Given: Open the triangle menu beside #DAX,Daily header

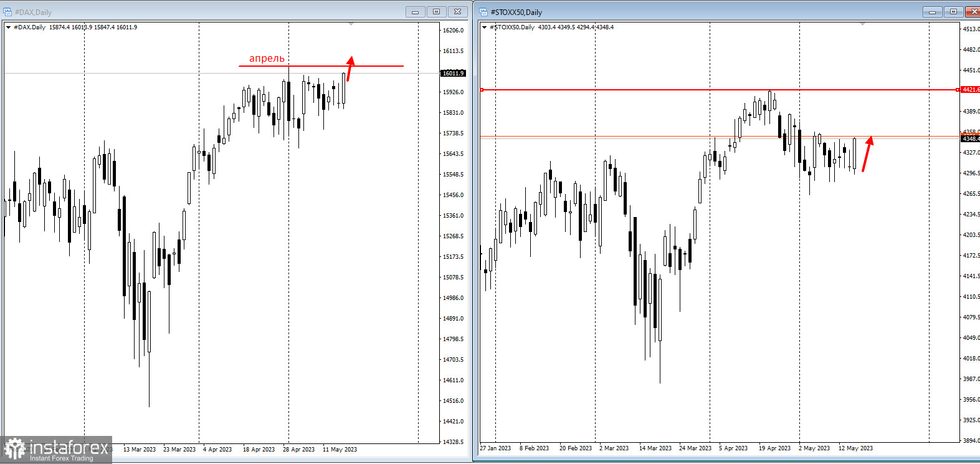Looking at the screenshot, I should pyautogui.click(x=8, y=27).
